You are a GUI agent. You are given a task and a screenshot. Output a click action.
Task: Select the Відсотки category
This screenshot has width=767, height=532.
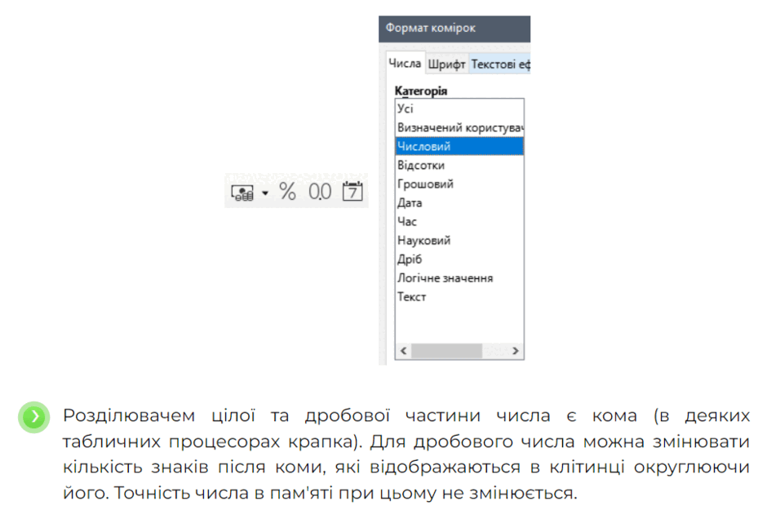pyautogui.click(x=459, y=166)
